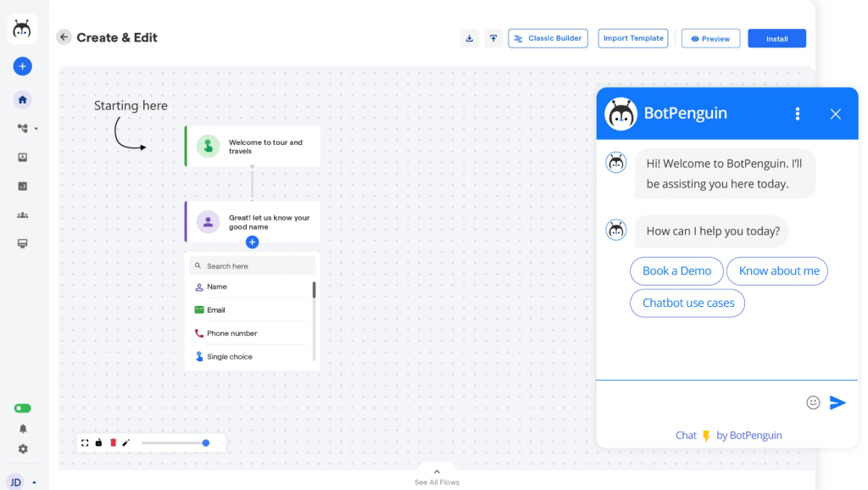This screenshot has height=490, width=868.
Task: Select the Welcome to tour and travels node
Action: [x=253, y=147]
